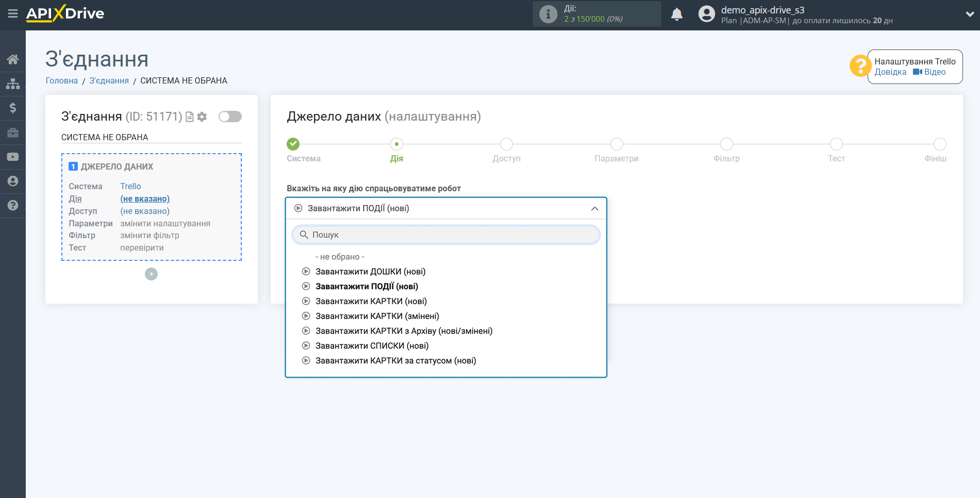Go to З'єднання breadcrumb

[109, 80]
